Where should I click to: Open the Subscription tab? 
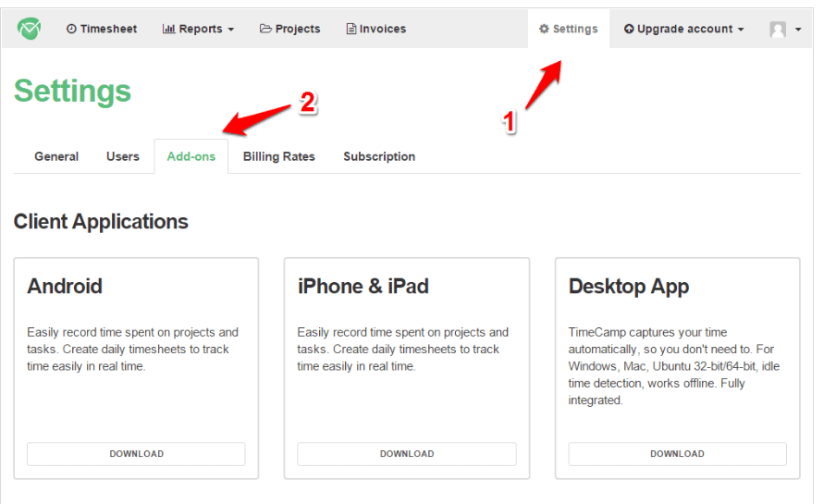379,156
